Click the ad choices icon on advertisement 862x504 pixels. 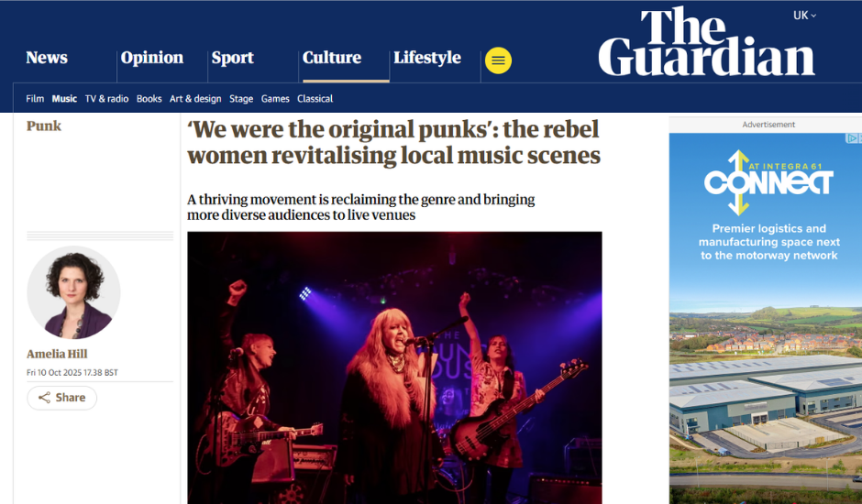853,138
